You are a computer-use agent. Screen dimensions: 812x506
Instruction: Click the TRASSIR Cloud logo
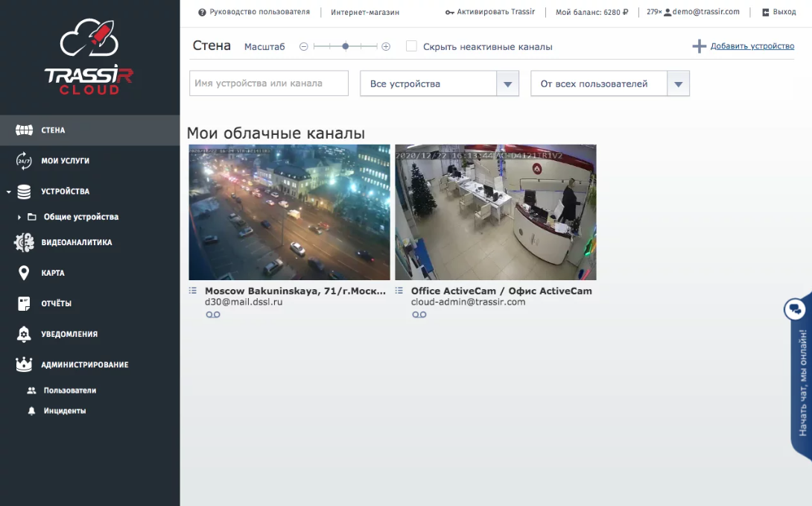pos(89,58)
